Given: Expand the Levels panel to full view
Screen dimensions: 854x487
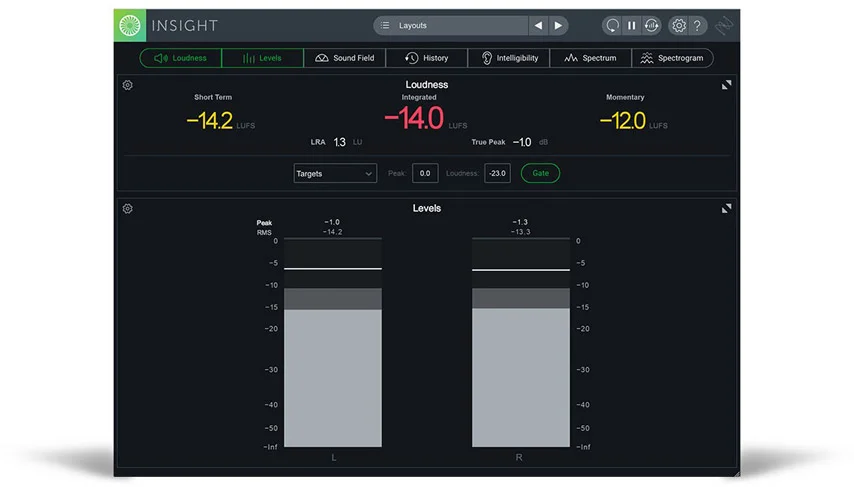Looking at the screenshot, I should pos(727,209).
